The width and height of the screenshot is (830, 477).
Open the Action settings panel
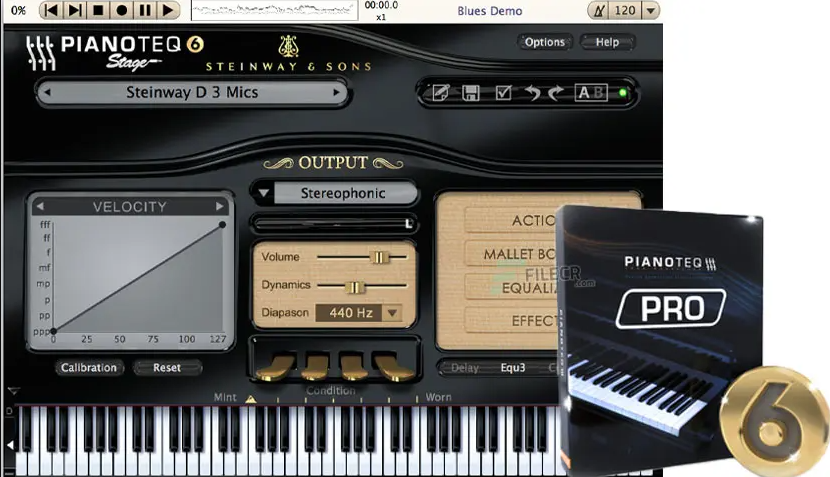(x=510, y=220)
